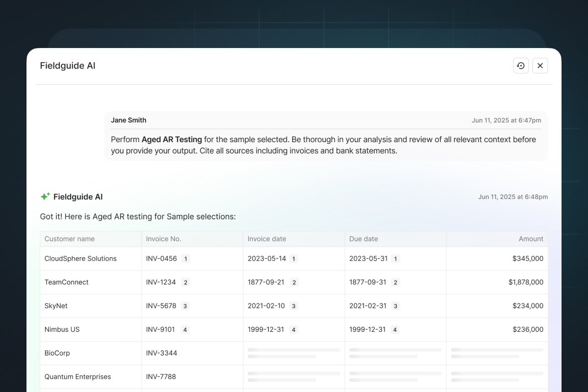Select the Nimbus US customer cell
The width and height of the screenshot is (588, 392).
(x=91, y=329)
